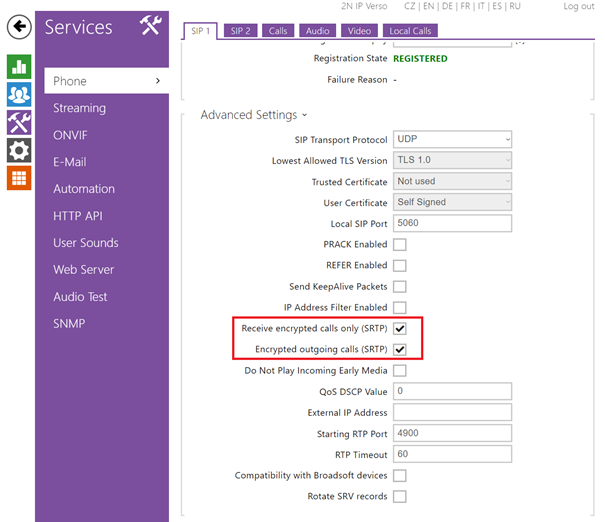Click the Log out link
Image resolution: width=605 pixels, height=522 pixels.
pos(578,6)
